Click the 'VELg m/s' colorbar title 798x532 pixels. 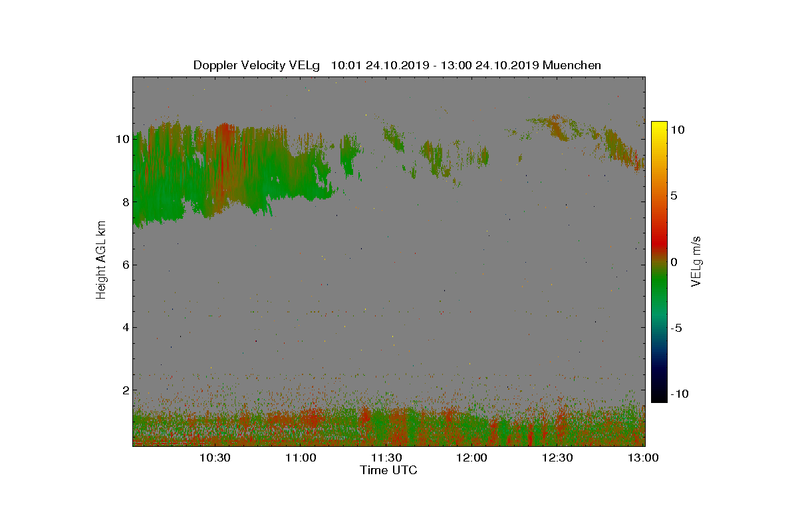696,261
